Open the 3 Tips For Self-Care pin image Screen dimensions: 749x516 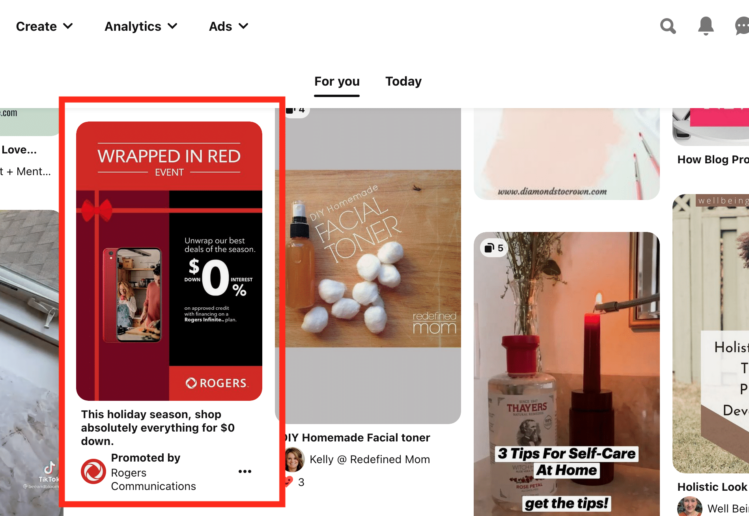(567, 374)
